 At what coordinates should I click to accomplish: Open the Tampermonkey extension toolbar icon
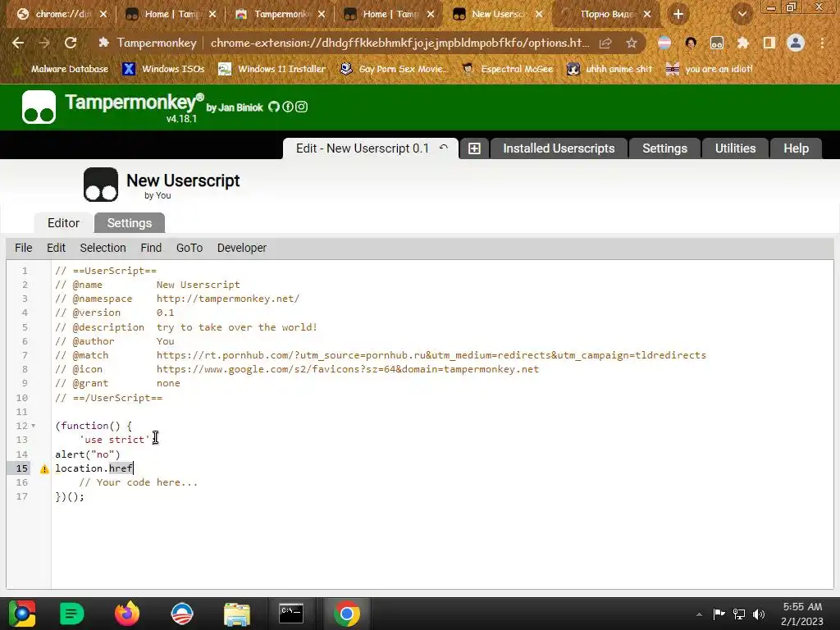717,43
